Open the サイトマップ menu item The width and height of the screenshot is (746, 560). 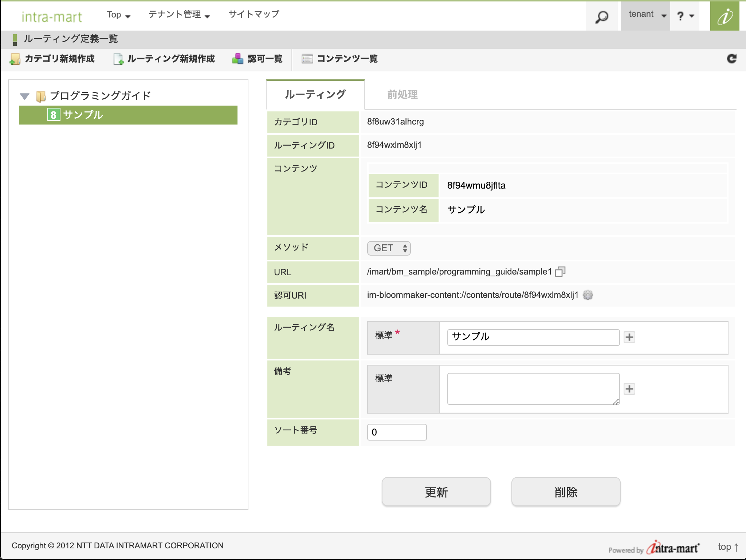(x=254, y=14)
